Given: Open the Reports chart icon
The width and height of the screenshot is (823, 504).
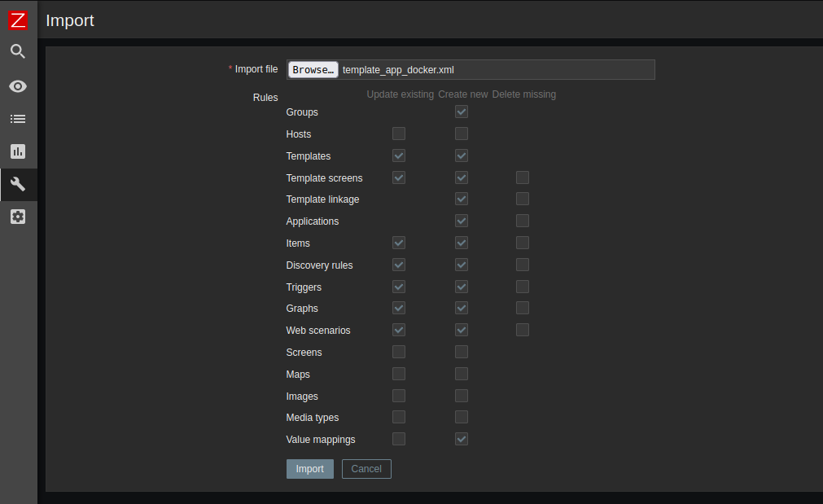Looking at the screenshot, I should pyautogui.click(x=17, y=151).
